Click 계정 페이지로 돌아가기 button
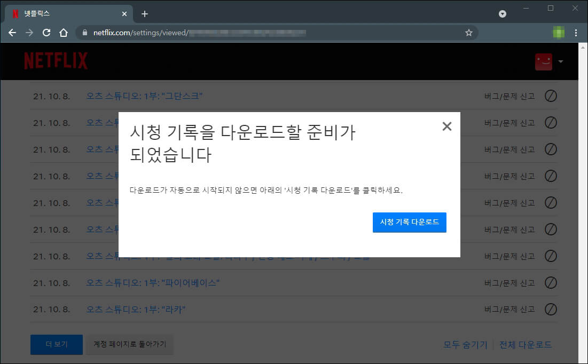Screen dimensions: 588x364 (x=130, y=344)
